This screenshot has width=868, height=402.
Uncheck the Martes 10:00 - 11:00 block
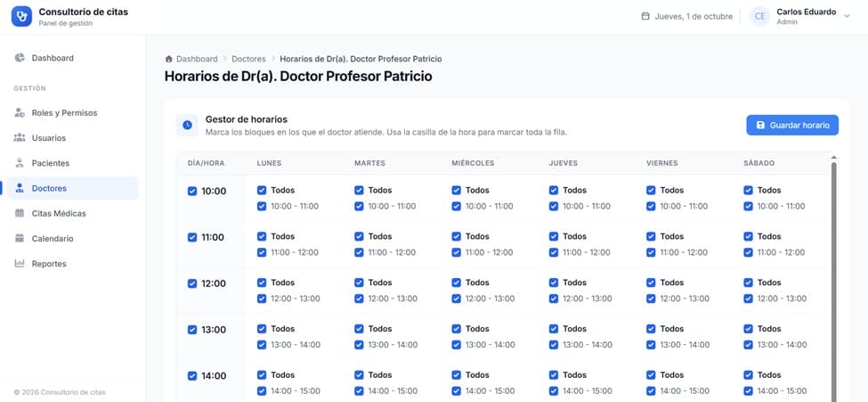point(360,206)
